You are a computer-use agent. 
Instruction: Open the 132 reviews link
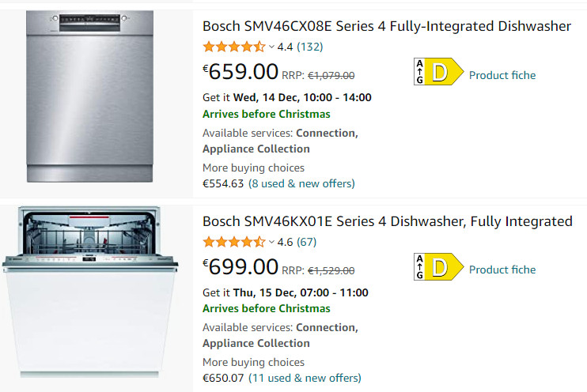[310, 47]
